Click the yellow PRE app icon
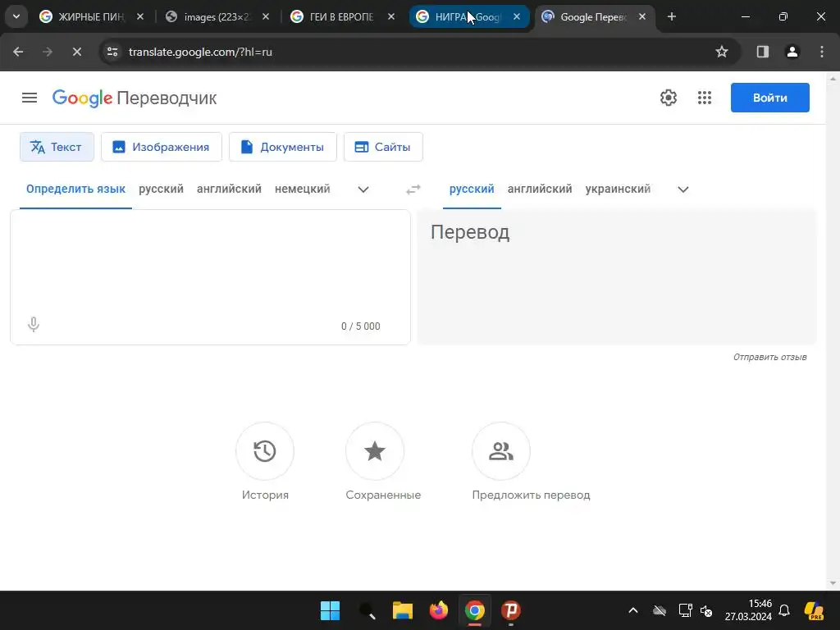 [x=814, y=610]
